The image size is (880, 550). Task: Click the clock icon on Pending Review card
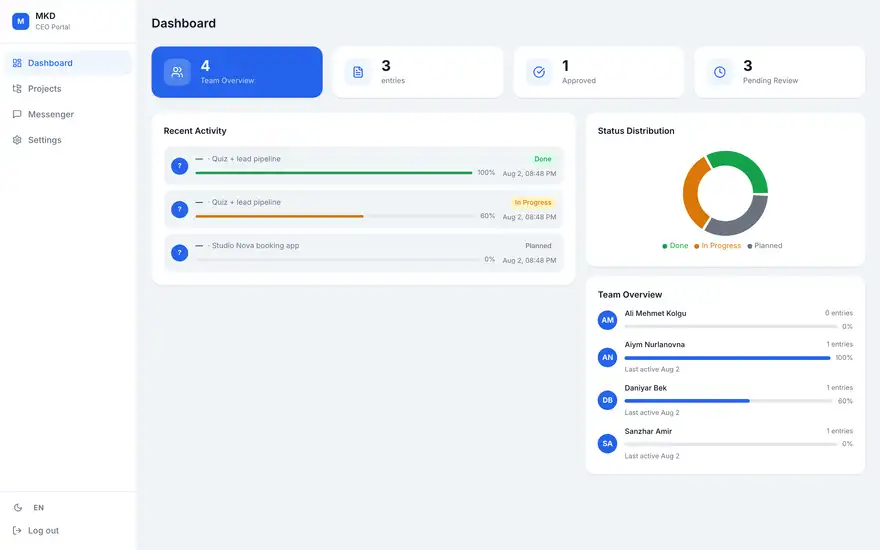pos(719,72)
